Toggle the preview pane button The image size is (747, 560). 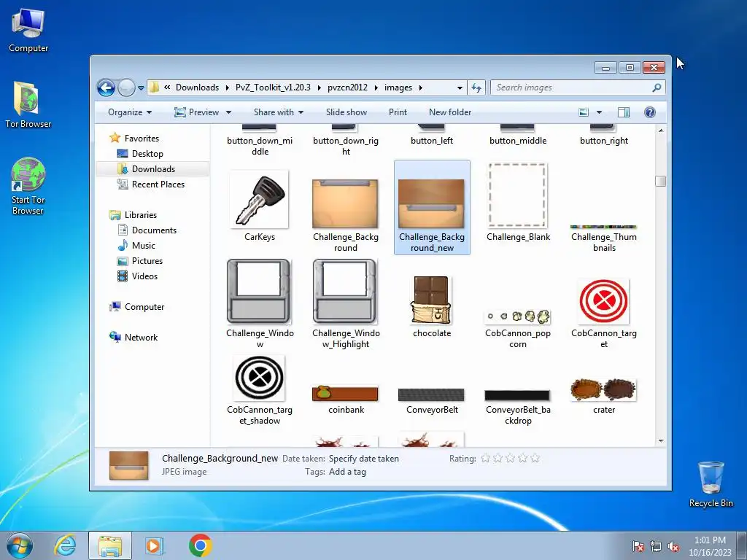[x=623, y=112]
